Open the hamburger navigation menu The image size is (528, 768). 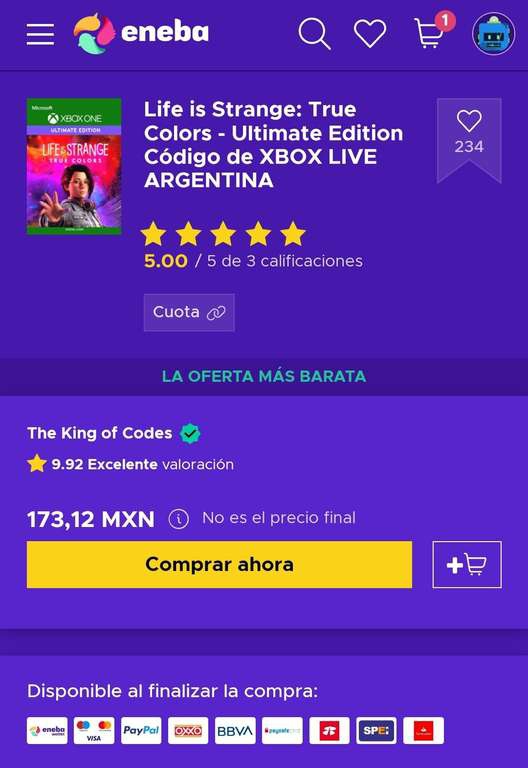click(x=40, y=34)
